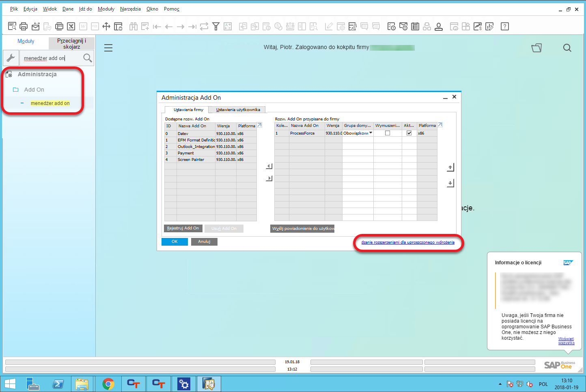Switch to the Ustawienia użytkownika tab

[237, 109]
